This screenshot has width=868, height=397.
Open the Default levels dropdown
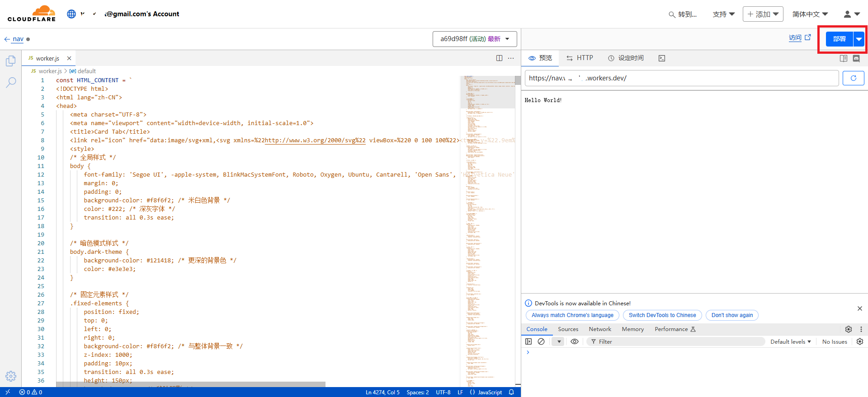790,341
